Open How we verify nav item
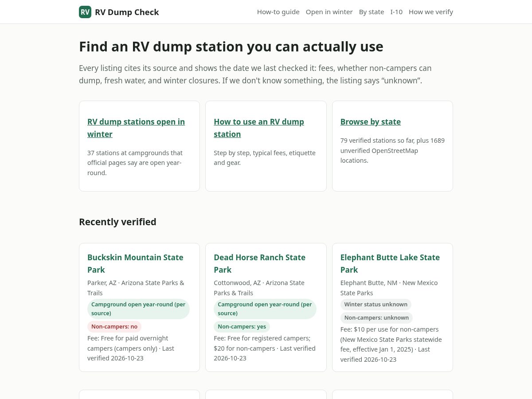This screenshot has width=532, height=399. click(x=431, y=12)
